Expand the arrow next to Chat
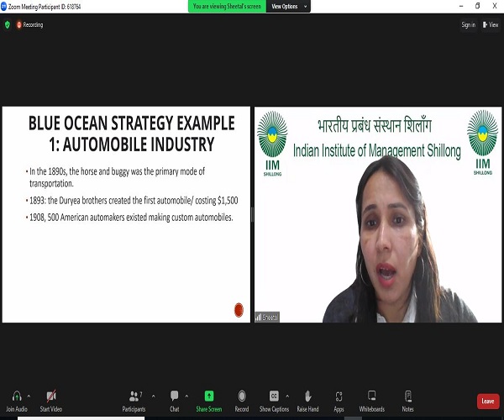Viewport: 504px width, 420px height. [186, 396]
